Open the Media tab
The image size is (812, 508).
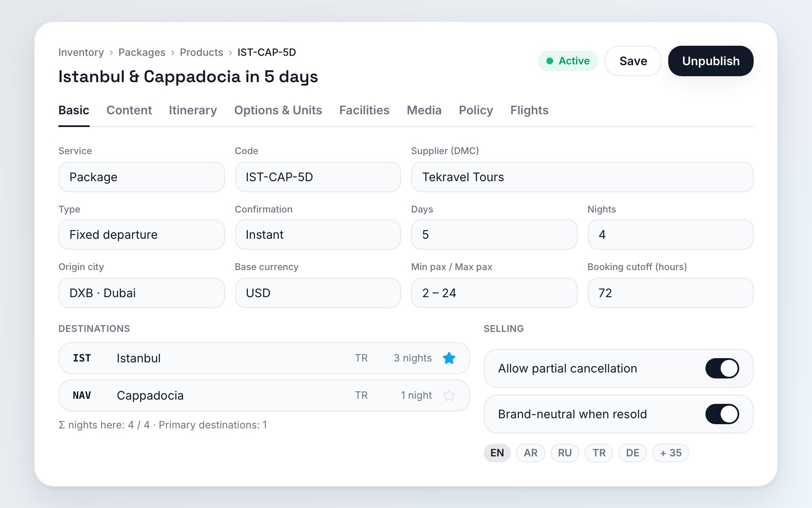pos(424,110)
